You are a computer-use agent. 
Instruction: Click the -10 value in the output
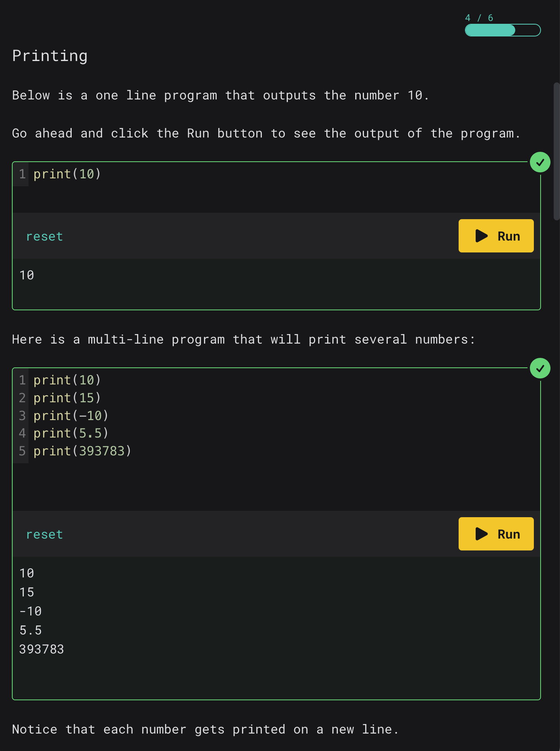click(x=30, y=611)
